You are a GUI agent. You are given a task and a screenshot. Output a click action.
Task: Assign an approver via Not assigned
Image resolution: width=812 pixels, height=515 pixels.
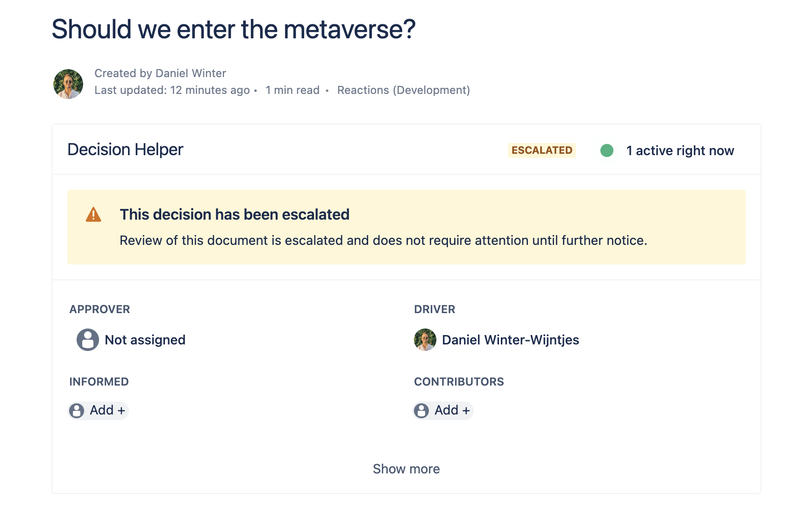coord(145,340)
